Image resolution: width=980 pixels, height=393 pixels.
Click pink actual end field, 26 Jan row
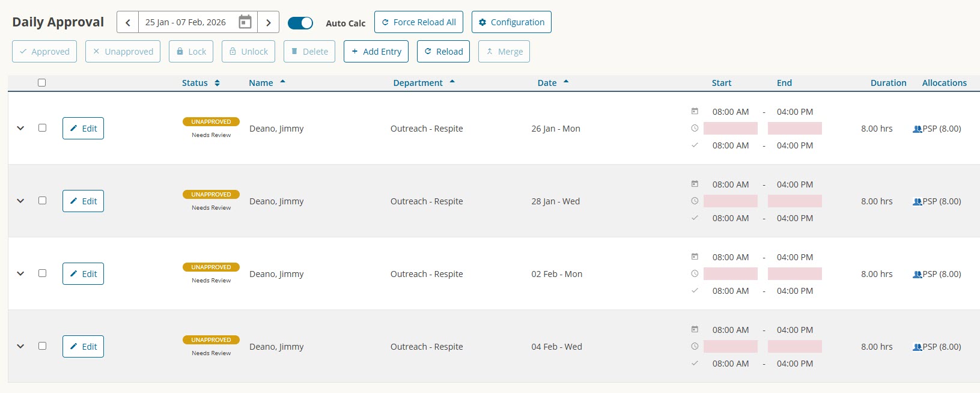click(795, 129)
